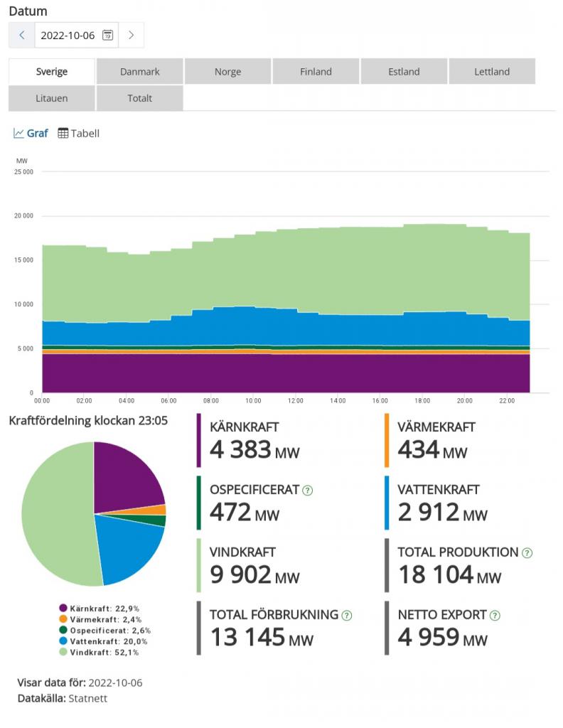Click the Vattenkraft value 2 912 MW
Screen dimensions: 563x728
[x=442, y=513]
